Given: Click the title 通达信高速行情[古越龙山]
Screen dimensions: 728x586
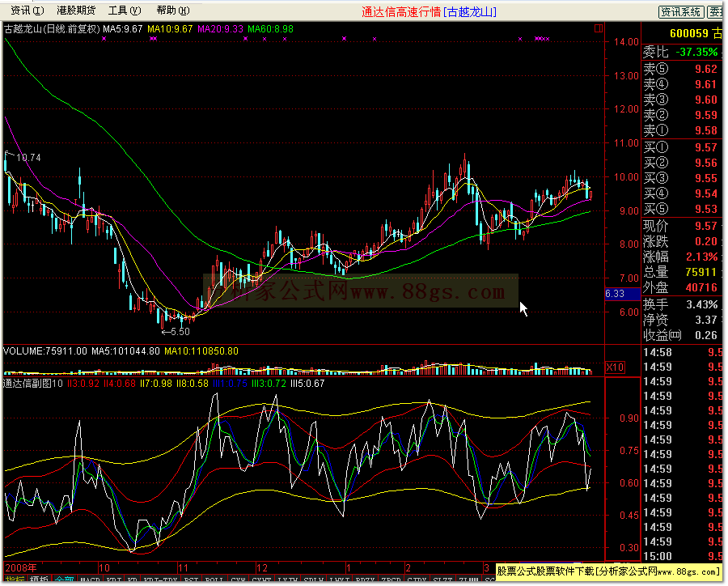Looking at the screenshot, I should [429, 11].
